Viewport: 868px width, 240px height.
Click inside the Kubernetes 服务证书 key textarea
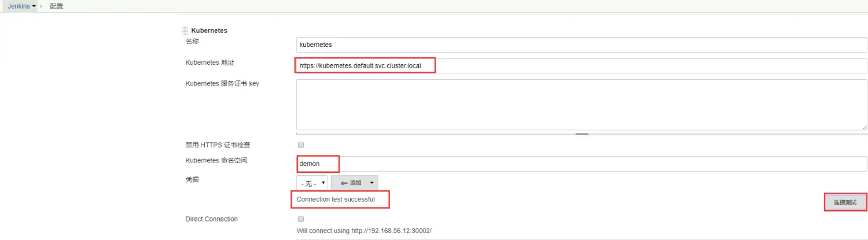pos(581,105)
